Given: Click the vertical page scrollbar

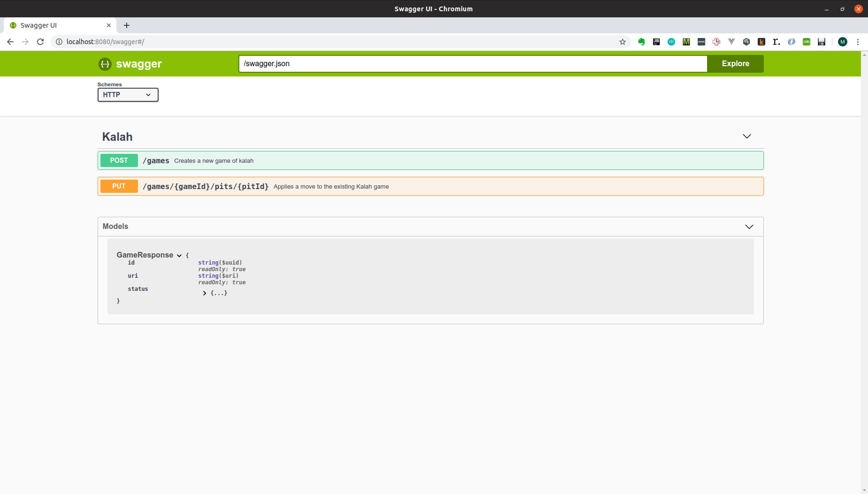Looking at the screenshot, I should 864,272.
